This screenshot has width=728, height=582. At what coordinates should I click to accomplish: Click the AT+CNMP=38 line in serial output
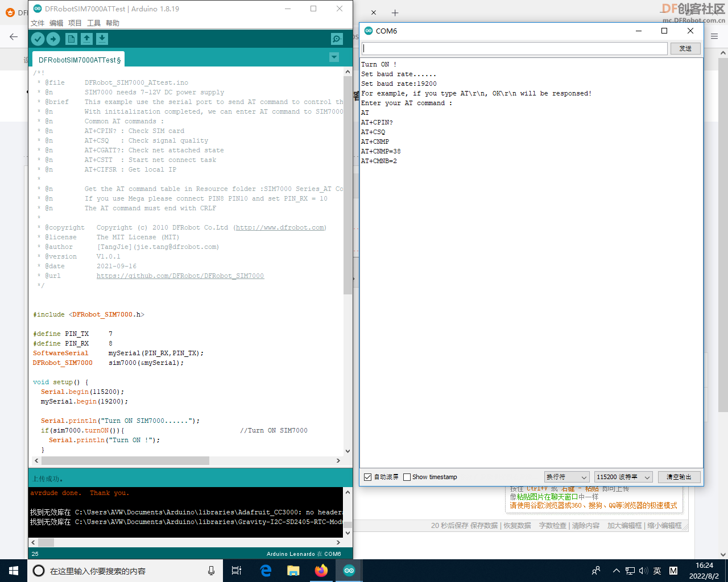tap(381, 151)
